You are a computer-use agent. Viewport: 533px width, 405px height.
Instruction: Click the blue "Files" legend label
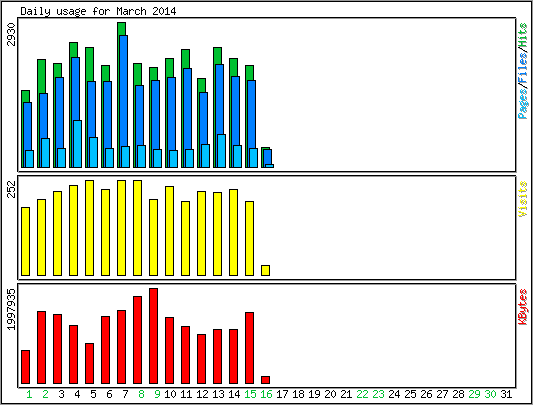click(523, 68)
